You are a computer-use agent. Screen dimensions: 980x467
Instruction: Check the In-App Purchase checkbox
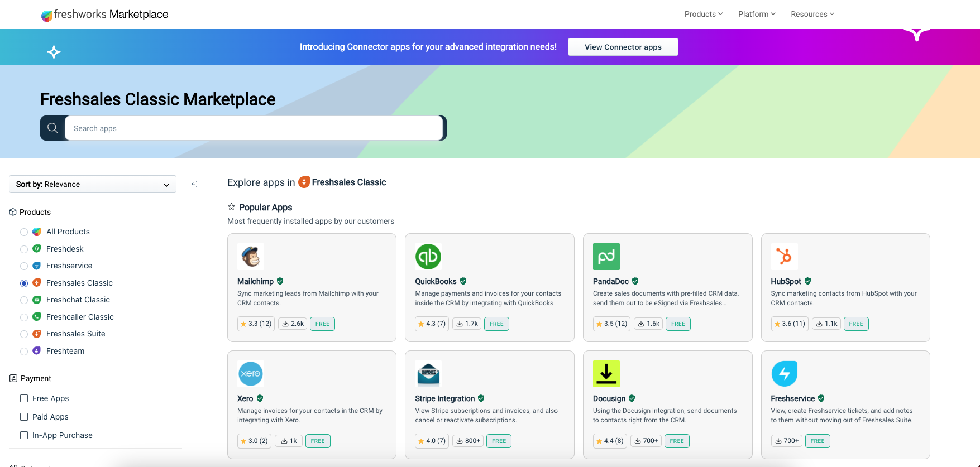(x=24, y=435)
